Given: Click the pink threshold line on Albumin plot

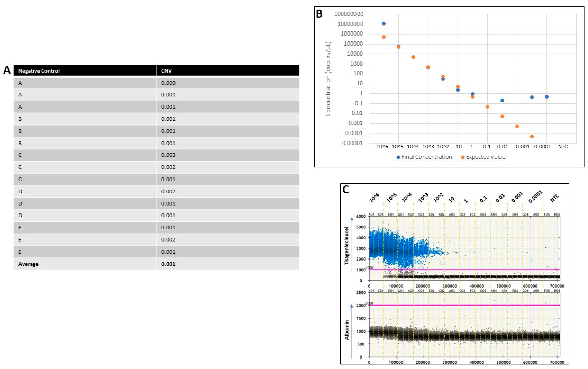Looking at the screenshot, I should click(465, 305).
